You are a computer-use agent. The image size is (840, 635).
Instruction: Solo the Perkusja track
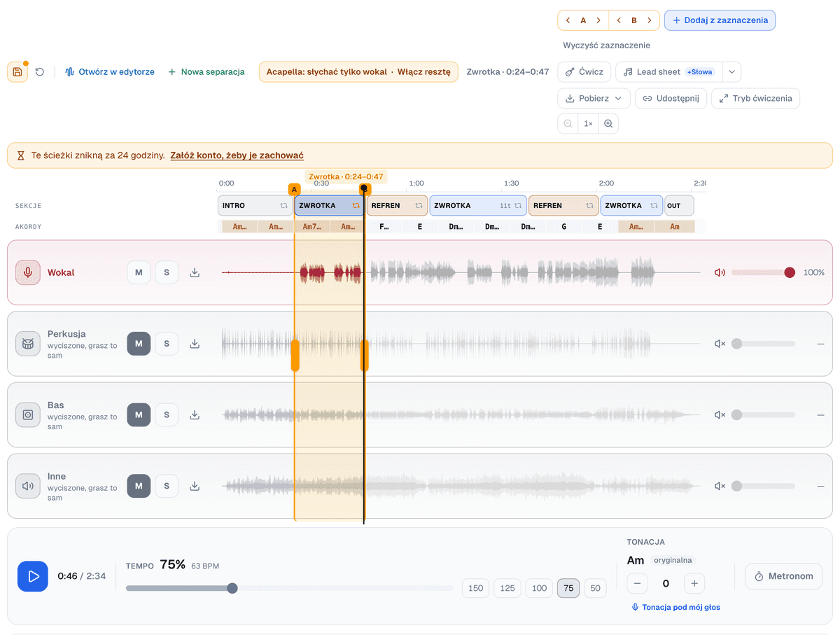pos(167,344)
